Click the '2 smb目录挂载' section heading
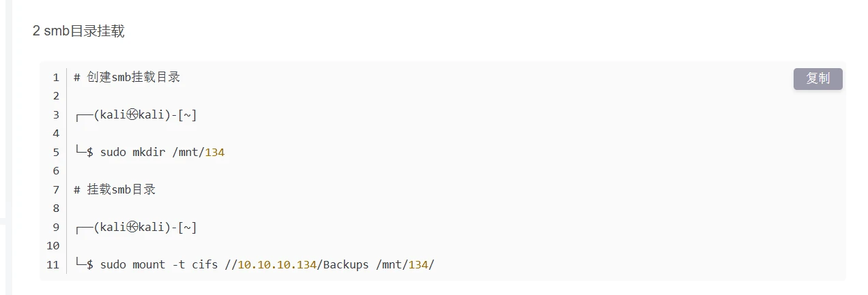This screenshot has width=868, height=295. click(x=78, y=31)
